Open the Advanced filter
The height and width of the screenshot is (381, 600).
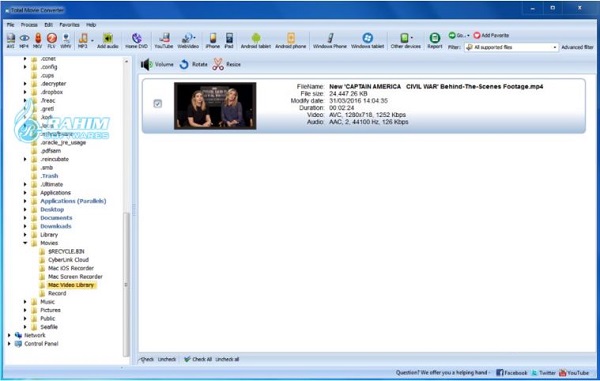tap(577, 47)
